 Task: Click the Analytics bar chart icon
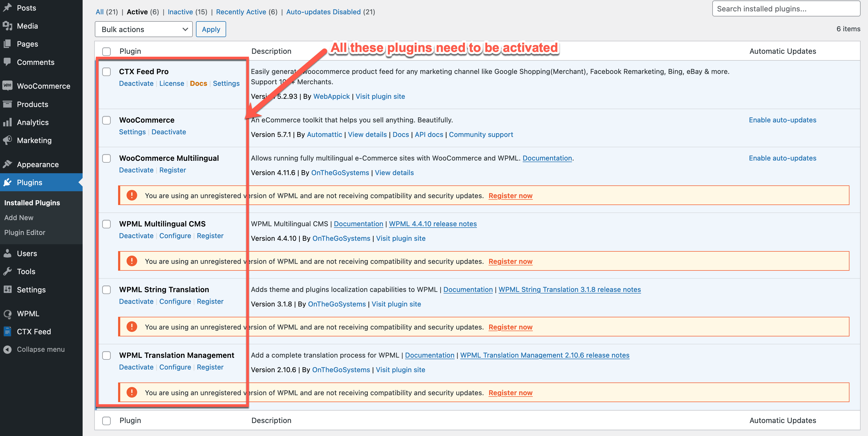pos(7,122)
